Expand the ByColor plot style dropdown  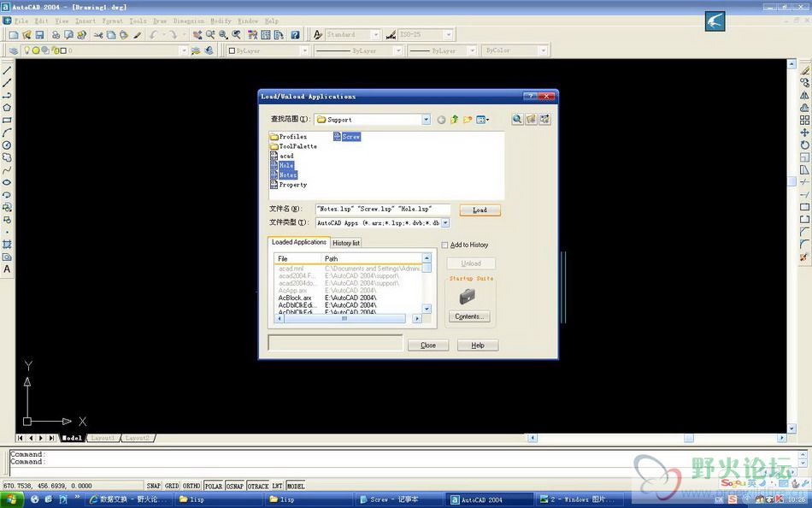[x=544, y=50]
